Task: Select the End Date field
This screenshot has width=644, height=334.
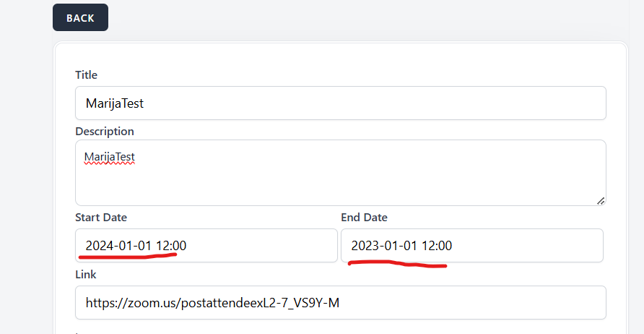Action: tap(471, 246)
